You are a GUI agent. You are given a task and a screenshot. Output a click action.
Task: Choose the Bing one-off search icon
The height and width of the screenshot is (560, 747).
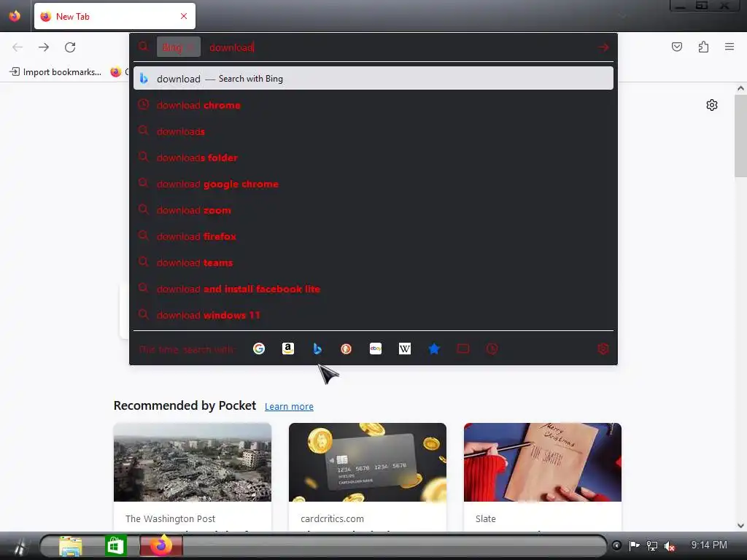[x=317, y=349]
